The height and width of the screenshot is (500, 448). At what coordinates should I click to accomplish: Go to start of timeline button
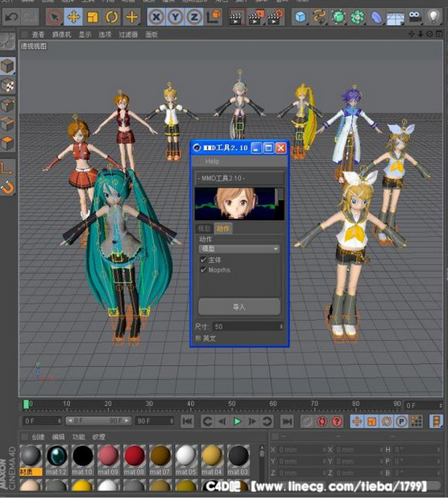[188, 422]
